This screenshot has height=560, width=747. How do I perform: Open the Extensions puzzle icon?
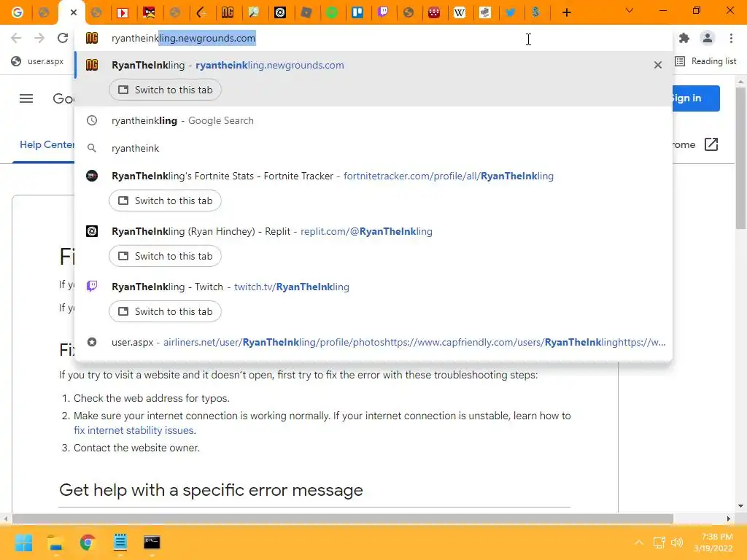click(x=684, y=38)
